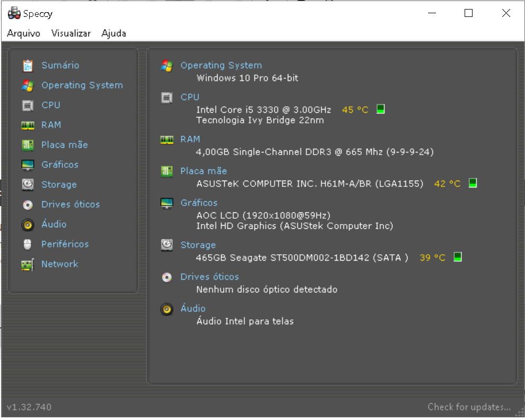Click the Storage heading in summary panel
This screenshot has width=525, height=420.
198,245
